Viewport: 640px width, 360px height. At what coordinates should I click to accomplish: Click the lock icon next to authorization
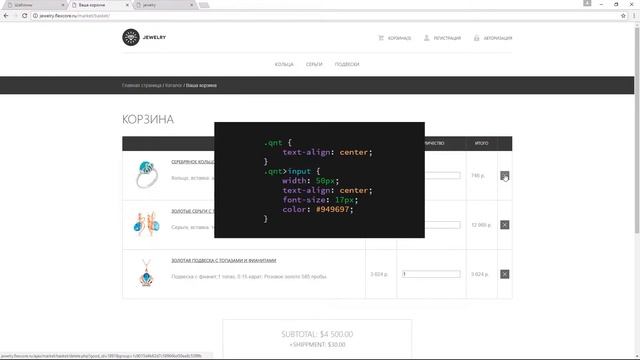pos(476,38)
